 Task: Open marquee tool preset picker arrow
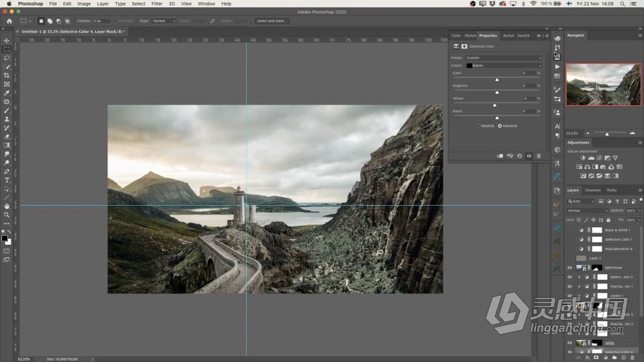pos(30,21)
